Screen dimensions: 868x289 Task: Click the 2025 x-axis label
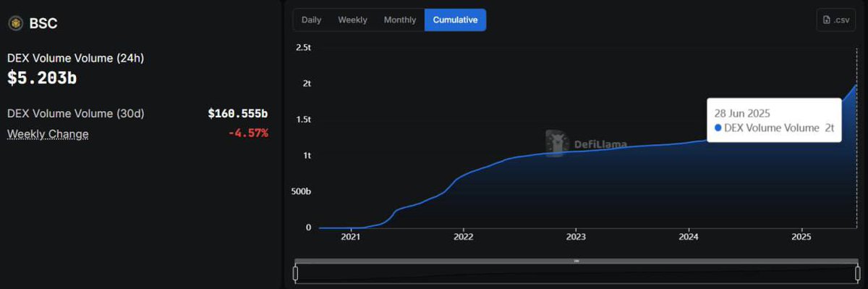[x=801, y=236]
